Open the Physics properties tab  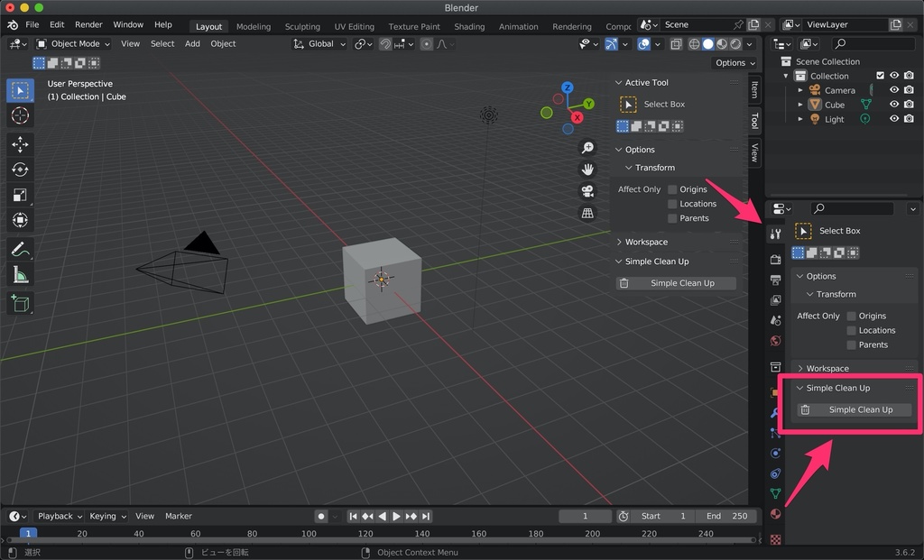click(x=774, y=454)
